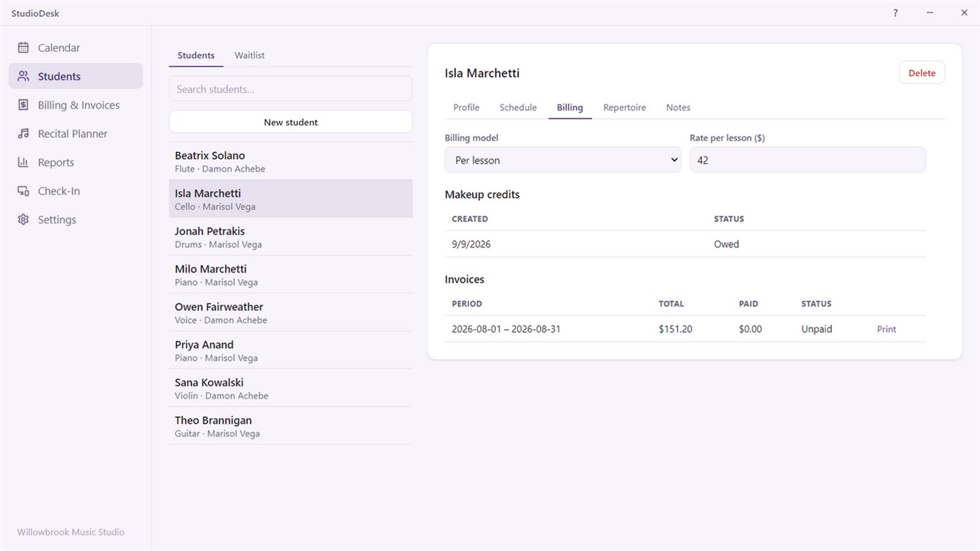Viewport: 980px width, 551px height.
Task: Switch to the Students list tab
Action: 196,55
